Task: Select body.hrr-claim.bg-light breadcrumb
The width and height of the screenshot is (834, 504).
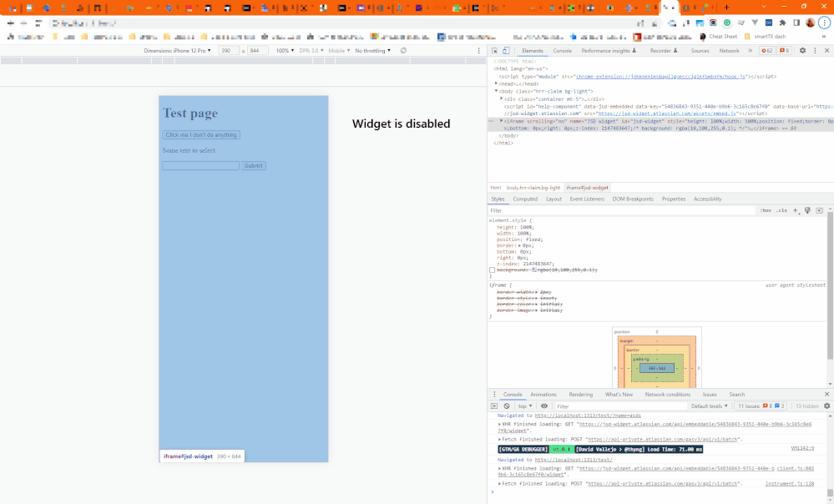Action: point(533,188)
